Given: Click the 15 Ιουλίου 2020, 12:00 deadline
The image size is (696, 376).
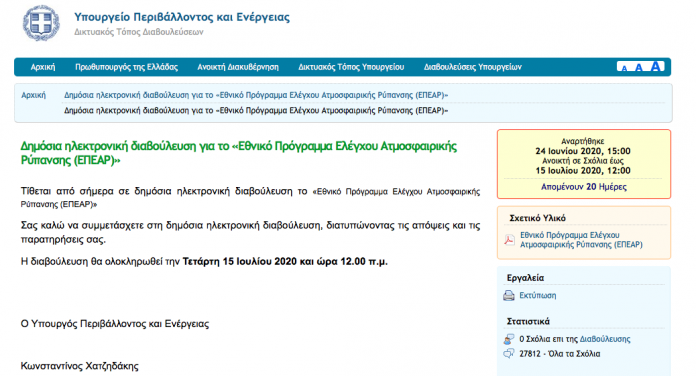Looking at the screenshot, I should (x=583, y=170).
